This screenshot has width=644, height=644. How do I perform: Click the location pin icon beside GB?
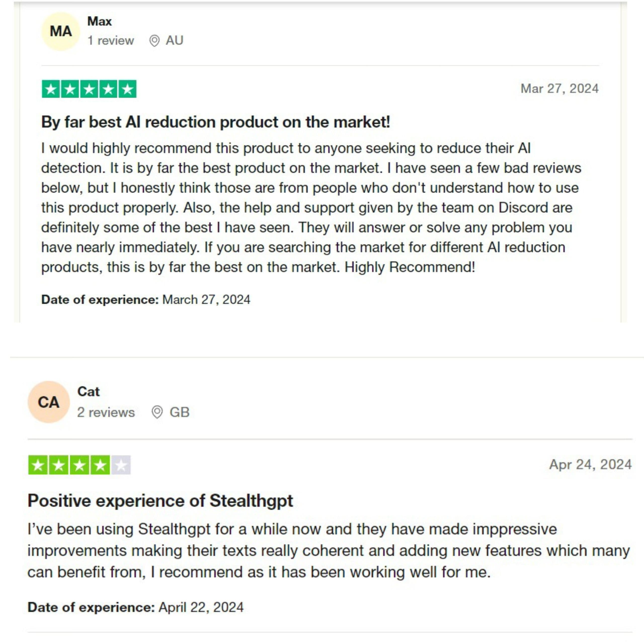[157, 412]
